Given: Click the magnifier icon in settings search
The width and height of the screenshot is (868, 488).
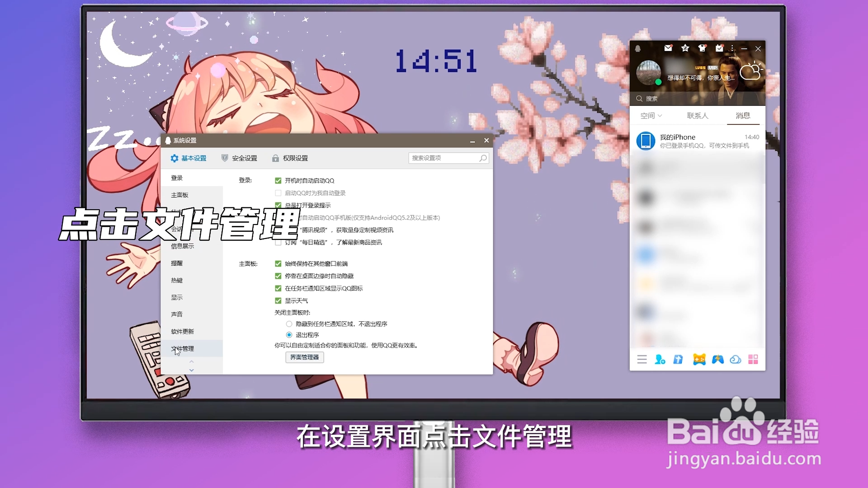Looking at the screenshot, I should pyautogui.click(x=483, y=158).
